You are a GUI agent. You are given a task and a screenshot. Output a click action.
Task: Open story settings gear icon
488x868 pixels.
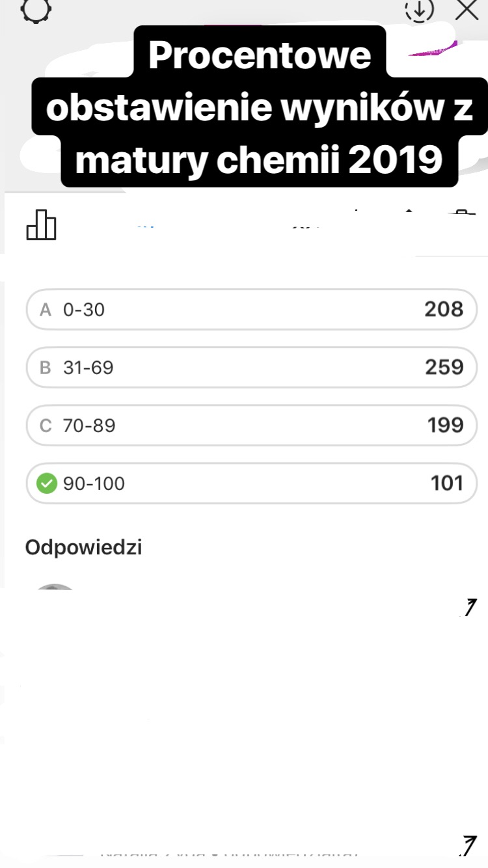(36, 9)
